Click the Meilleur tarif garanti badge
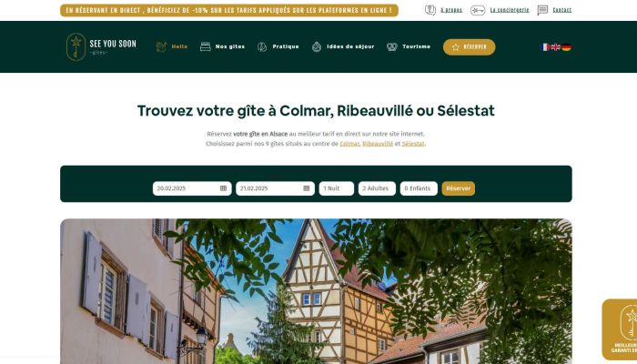The height and width of the screenshot is (364, 637). (620, 329)
